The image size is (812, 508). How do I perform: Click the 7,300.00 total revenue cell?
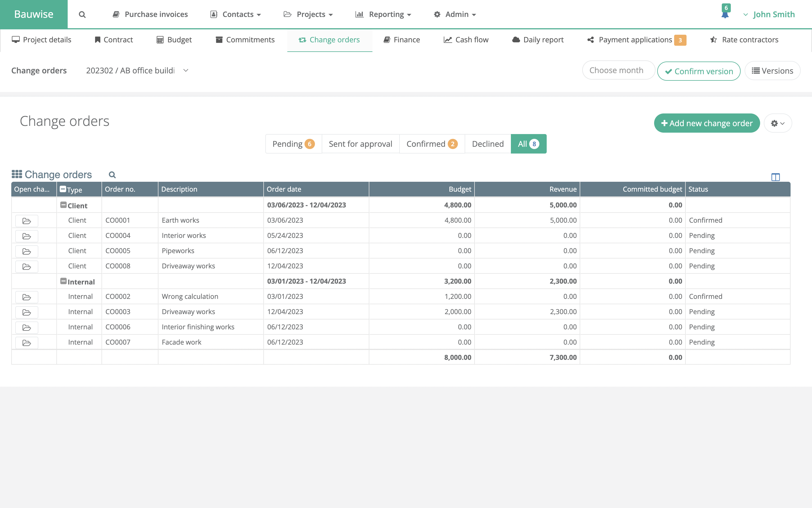pos(527,358)
